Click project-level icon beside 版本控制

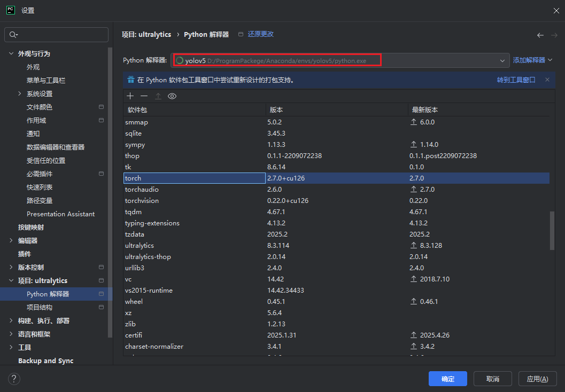coord(101,267)
